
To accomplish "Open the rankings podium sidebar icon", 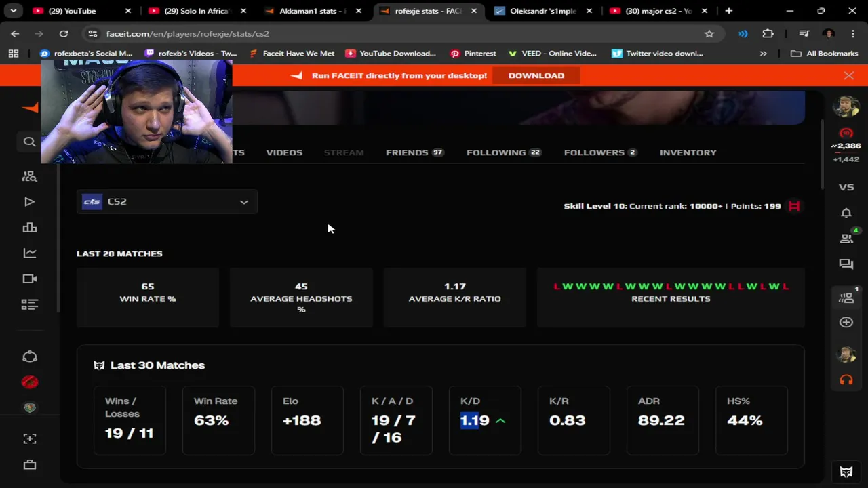I will (x=29, y=228).
